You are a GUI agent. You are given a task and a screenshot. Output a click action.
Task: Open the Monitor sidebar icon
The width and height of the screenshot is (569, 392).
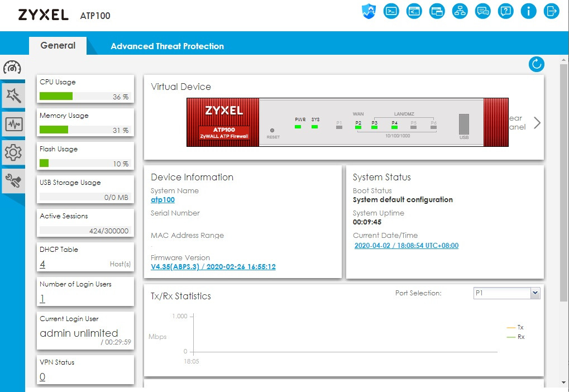click(x=13, y=124)
